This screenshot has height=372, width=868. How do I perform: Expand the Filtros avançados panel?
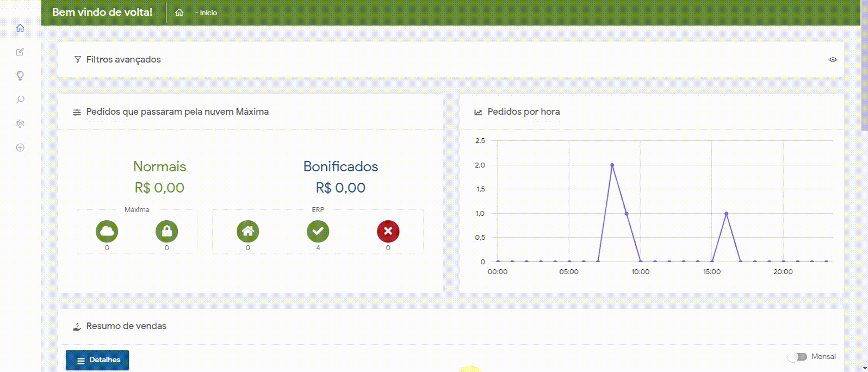123,60
